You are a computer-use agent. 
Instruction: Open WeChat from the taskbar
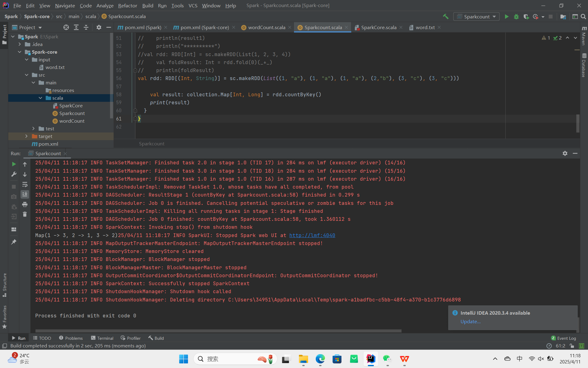click(x=387, y=359)
